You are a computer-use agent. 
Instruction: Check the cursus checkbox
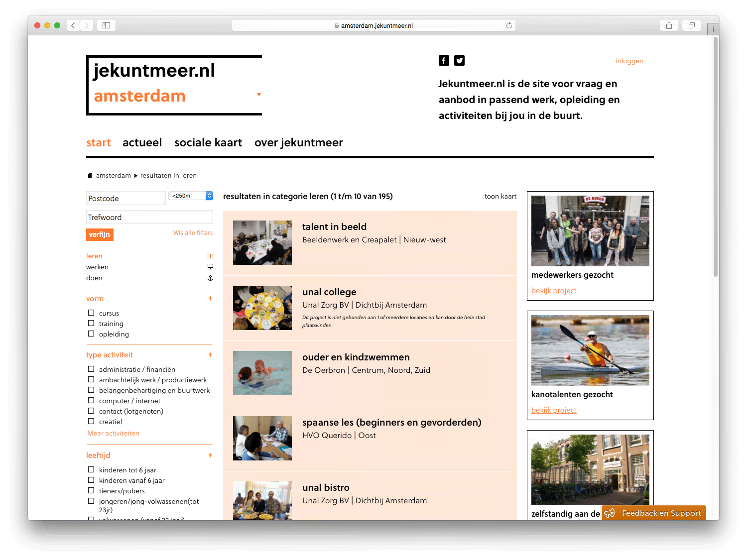pyautogui.click(x=91, y=313)
